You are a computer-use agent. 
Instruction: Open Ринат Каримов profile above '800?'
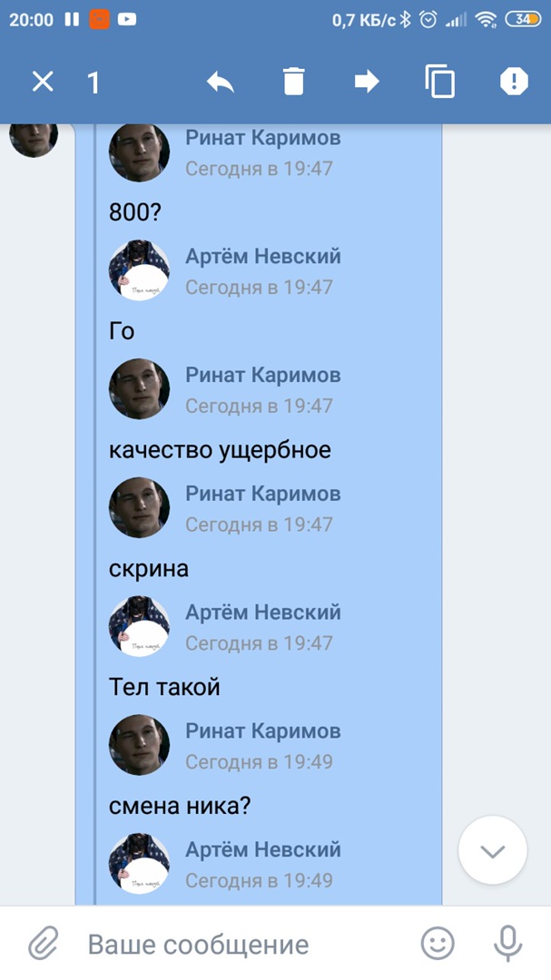coord(262,138)
